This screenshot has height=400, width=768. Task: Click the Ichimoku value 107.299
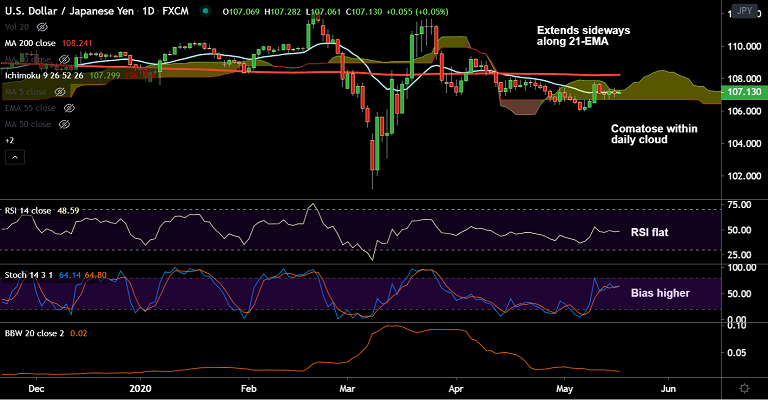(x=105, y=75)
